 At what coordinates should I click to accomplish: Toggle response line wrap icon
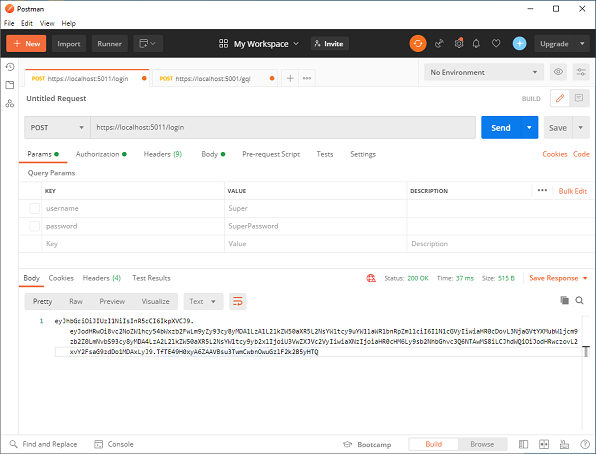238,302
